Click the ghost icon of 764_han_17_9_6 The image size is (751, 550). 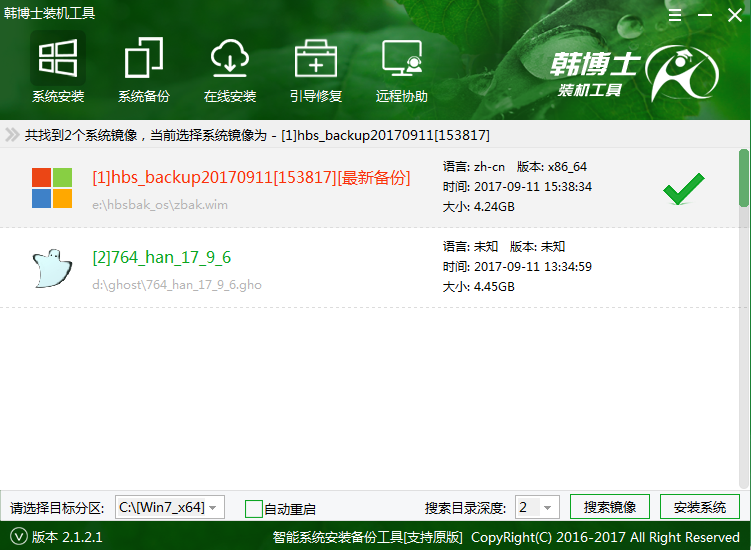tap(52, 268)
